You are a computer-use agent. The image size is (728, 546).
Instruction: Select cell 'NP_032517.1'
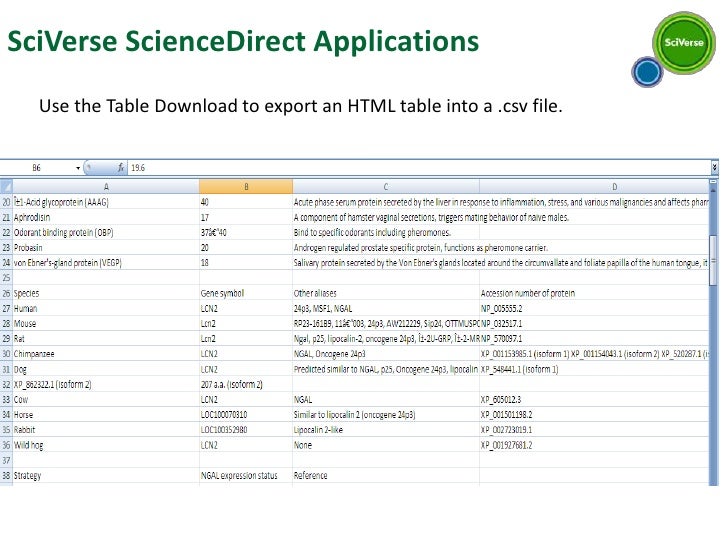coord(594,324)
